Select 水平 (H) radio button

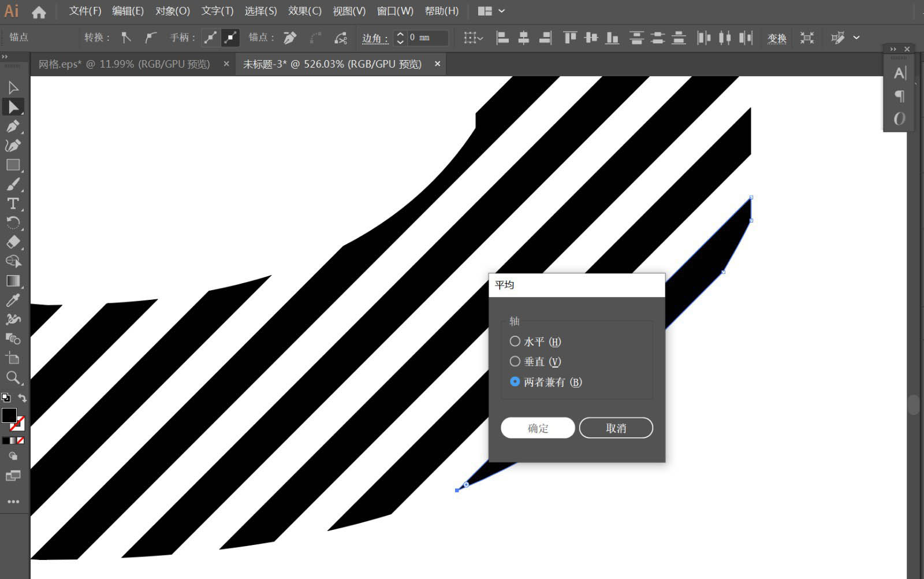click(x=515, y=342)
